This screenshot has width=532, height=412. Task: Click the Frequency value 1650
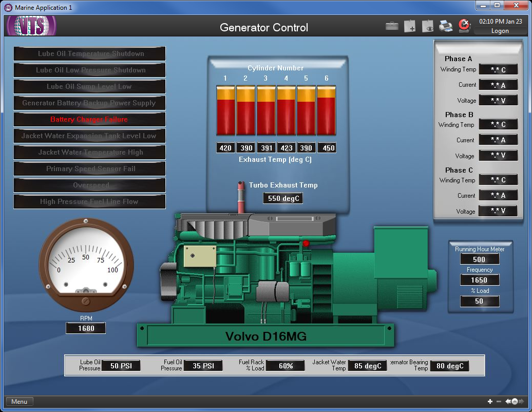click(x=480, y=280)
